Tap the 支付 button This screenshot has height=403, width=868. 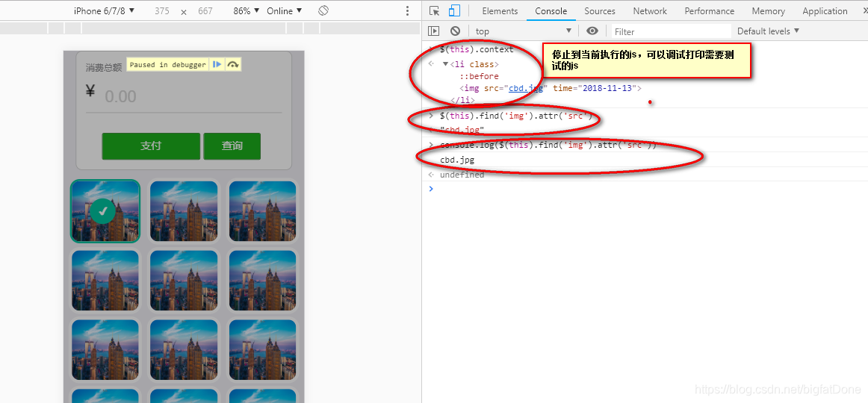(x=151, y=146)
